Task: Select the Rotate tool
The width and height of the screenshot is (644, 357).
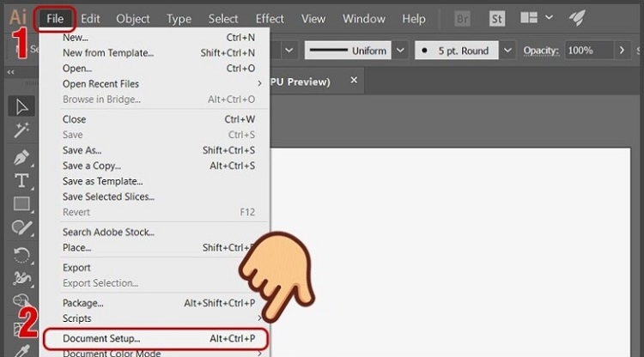Action: pos(21,254)
